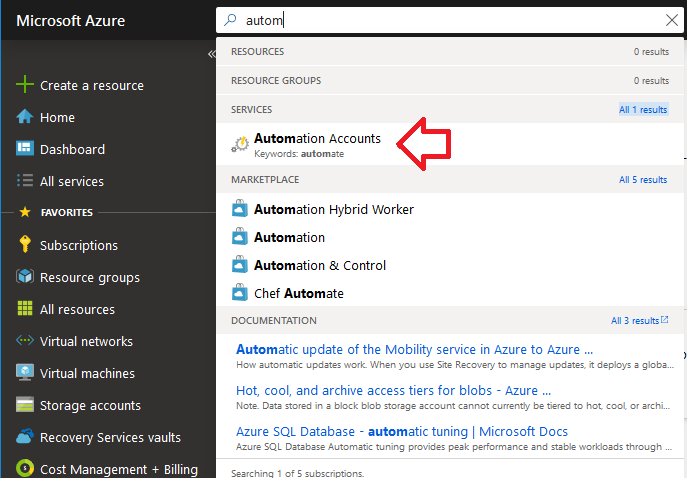Click the Virtual machines monitor icon
Screen dimensions: 687x478
25,372
